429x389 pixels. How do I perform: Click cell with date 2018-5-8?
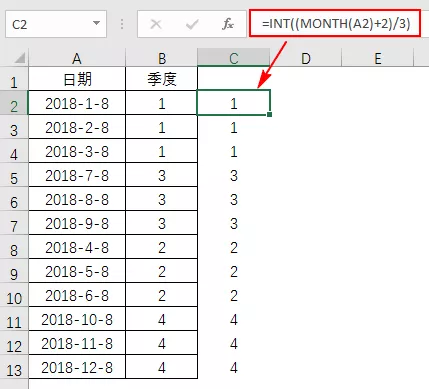[x=77, y=271]
